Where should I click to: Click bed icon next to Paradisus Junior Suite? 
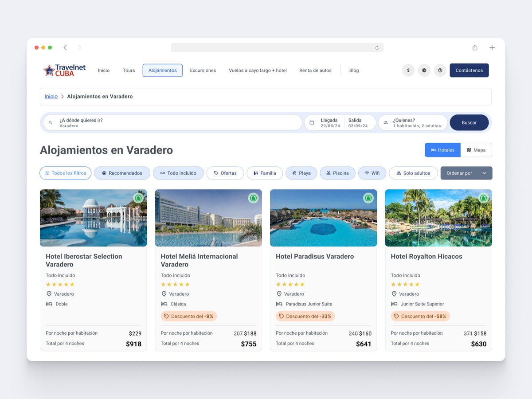279,304
